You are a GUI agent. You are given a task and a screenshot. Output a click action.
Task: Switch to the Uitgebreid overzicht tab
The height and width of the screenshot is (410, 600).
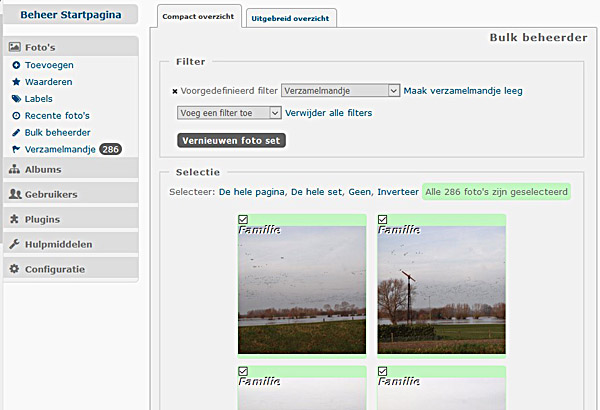(290, 18)
